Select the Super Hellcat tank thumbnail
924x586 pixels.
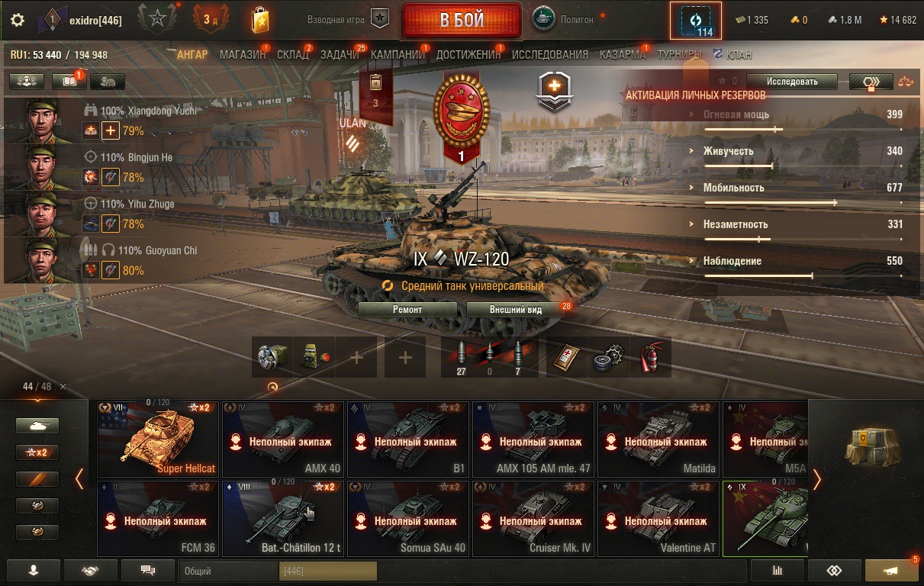point(158,439)
